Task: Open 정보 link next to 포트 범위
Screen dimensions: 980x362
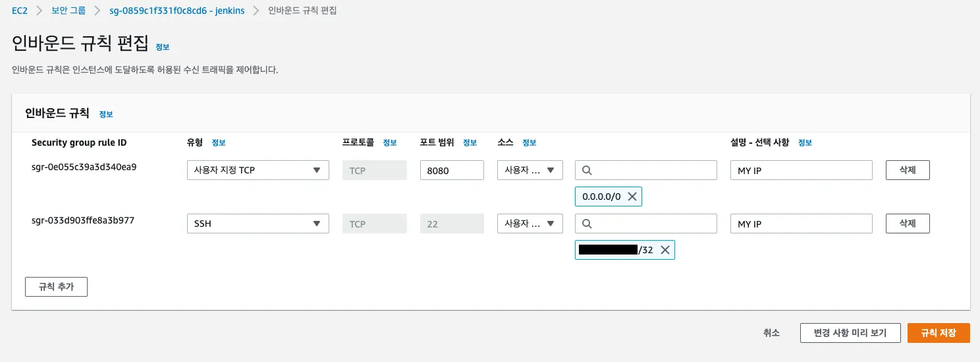Action: click(470, 142)
